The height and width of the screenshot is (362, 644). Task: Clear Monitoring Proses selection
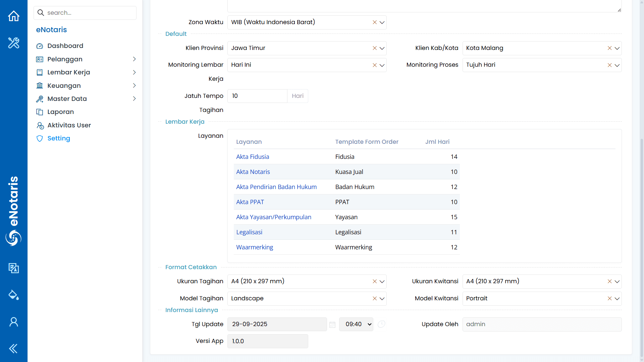click(609, 65)
